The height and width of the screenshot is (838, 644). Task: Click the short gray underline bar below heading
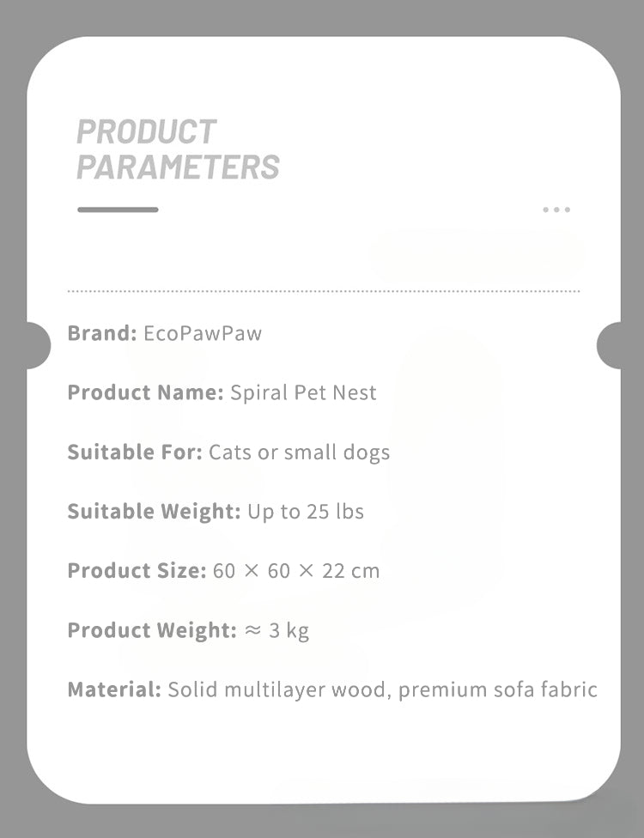[118, 209]
